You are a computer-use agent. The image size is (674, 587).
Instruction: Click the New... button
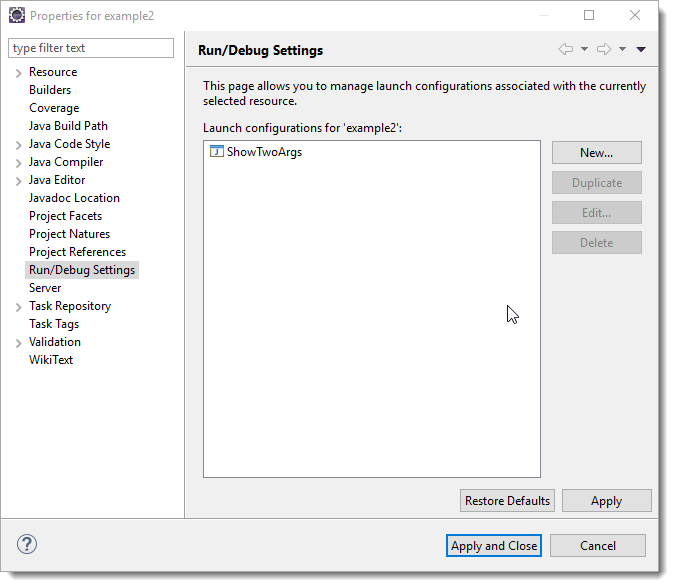click(597, 153)
